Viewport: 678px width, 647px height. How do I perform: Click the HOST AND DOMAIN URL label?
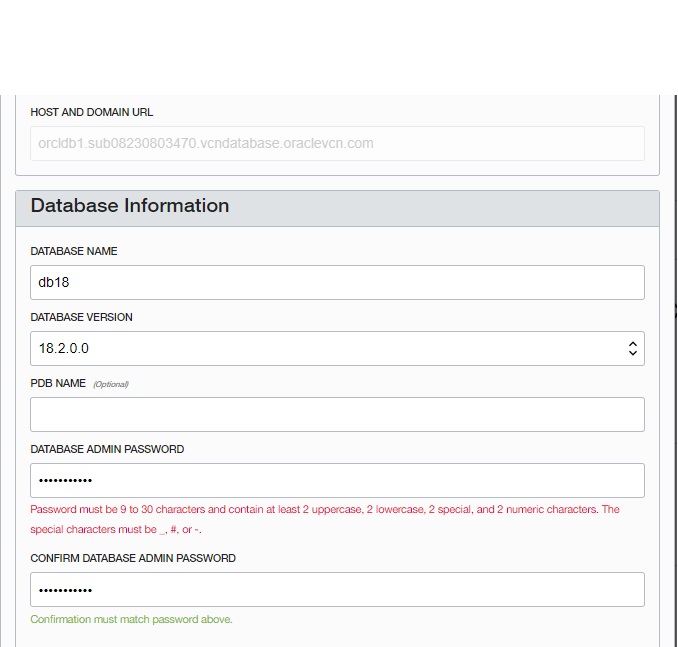[x=92, y=112]
